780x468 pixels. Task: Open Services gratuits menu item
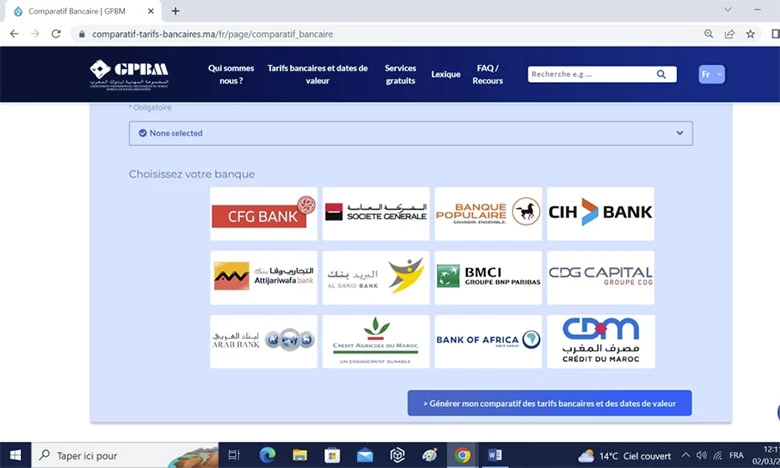pos(400,75)
